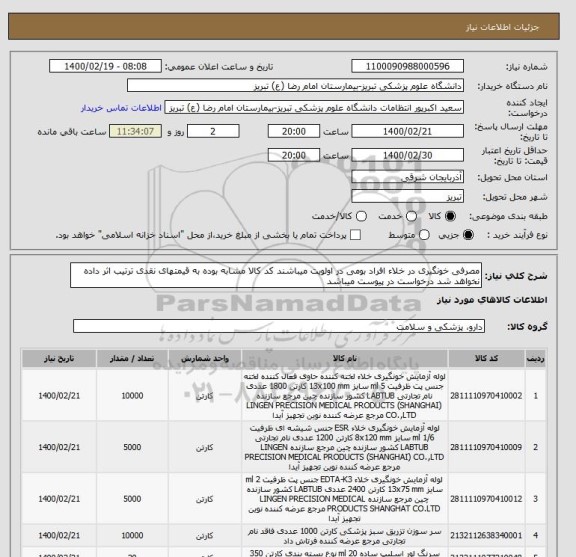Image resolution: width=576 pixels, height=557 pixels.
Task: Toggle the اسناد خزانه اسلامی payment checkbox
Action: [355, 235]
